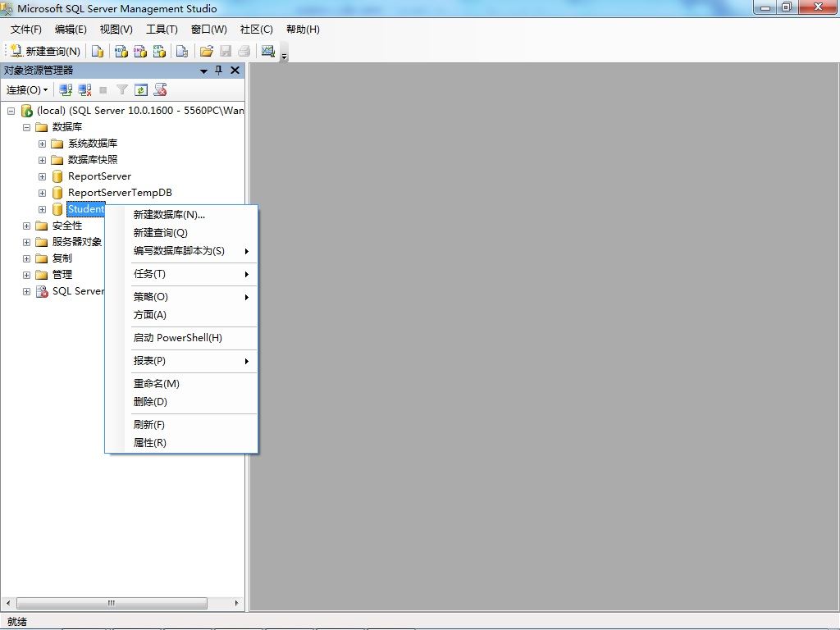Click the Disconnect server icon
Screen dimensions: 840x630
point(84,90)
